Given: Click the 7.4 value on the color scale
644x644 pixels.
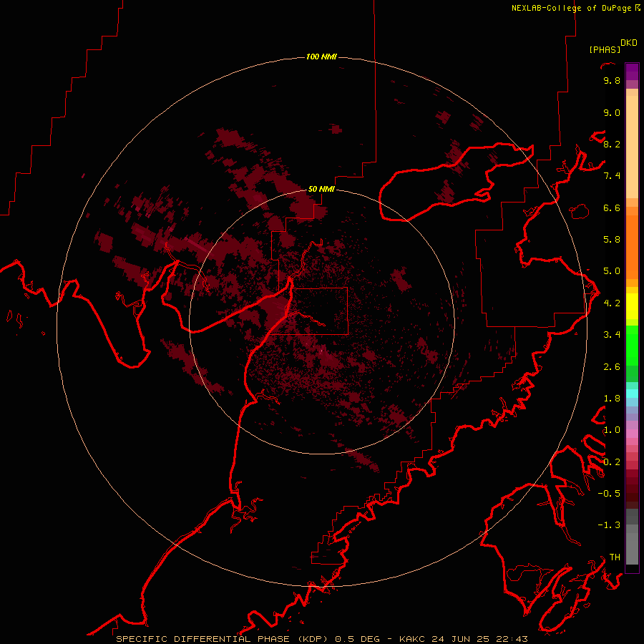Looking at the screenshot, I should click(x=612, y=176).
